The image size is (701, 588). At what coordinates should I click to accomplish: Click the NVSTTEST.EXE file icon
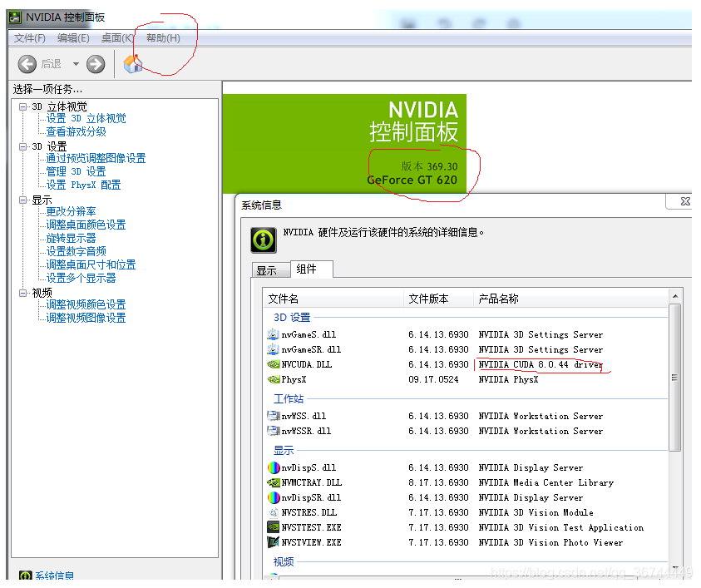[x=273, y=527]
